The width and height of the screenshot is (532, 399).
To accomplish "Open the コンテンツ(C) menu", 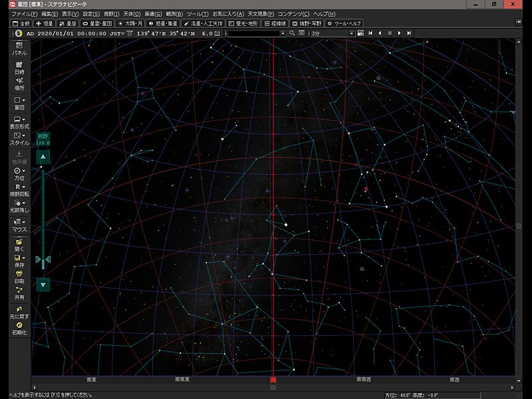I will (x=293, y=14).
